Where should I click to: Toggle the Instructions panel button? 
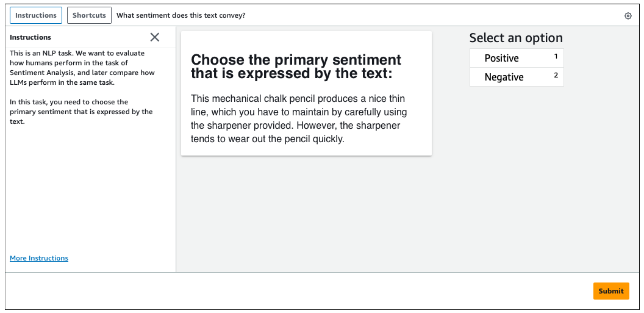(x=36, y=15)
